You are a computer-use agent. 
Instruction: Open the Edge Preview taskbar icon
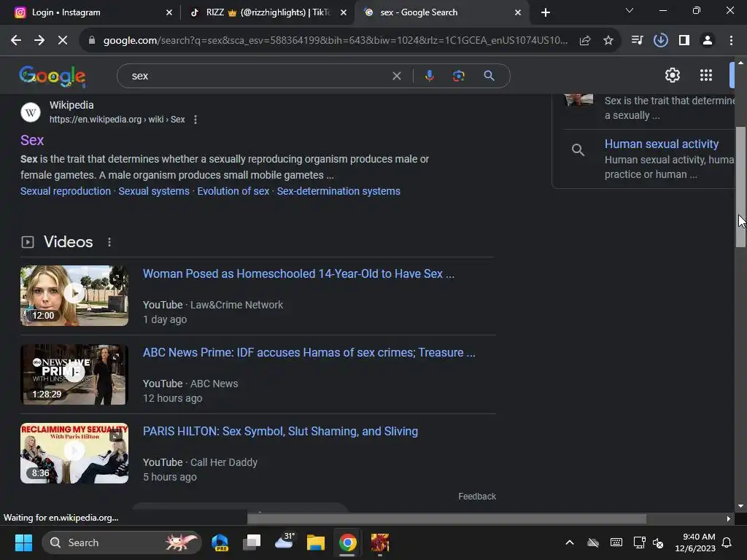pos(220,542)
